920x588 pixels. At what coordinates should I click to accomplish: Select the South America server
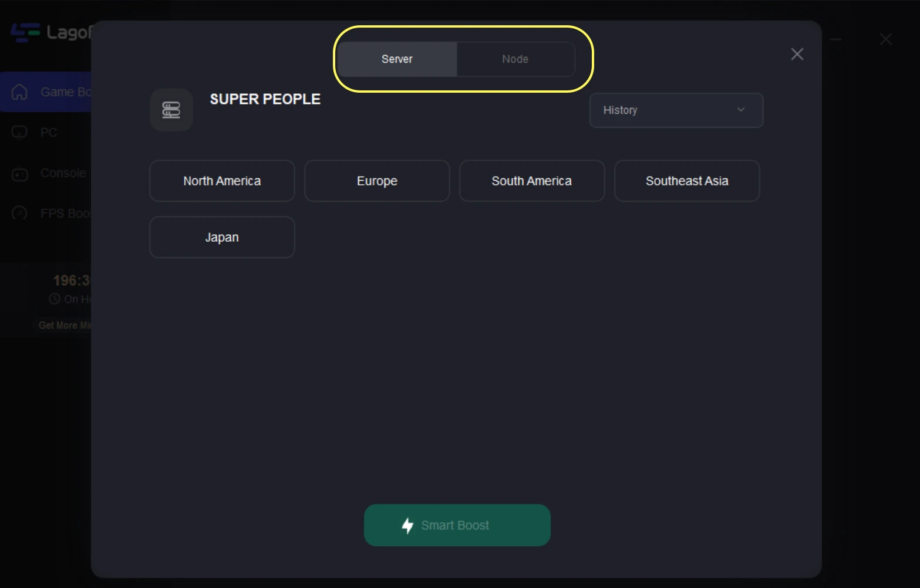[x=532, y=181]
